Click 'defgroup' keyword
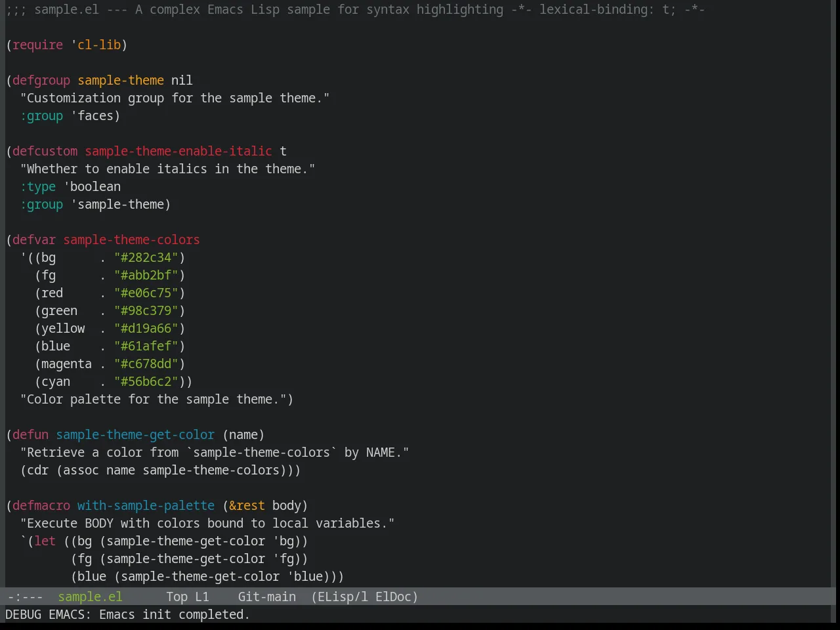The image size is (840, 630). (x=41, y=80)
